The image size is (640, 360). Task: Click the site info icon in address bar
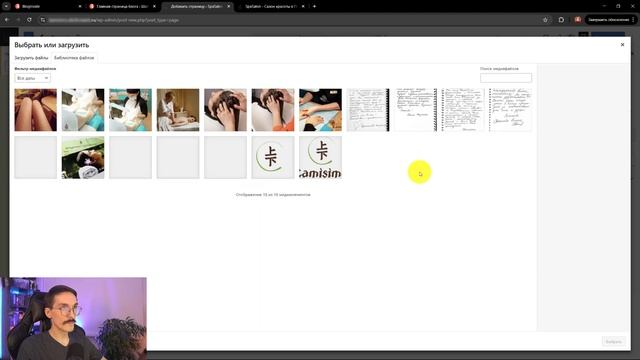pyautogui.click(x=43, y=20)
